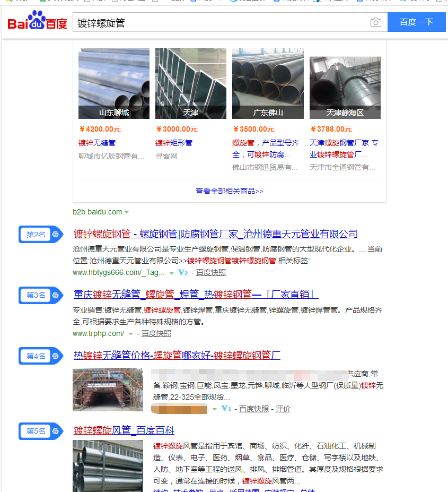Open 百度快照 for the hbtygs666 result
This screenshot has height=492, width=448.
211,273
